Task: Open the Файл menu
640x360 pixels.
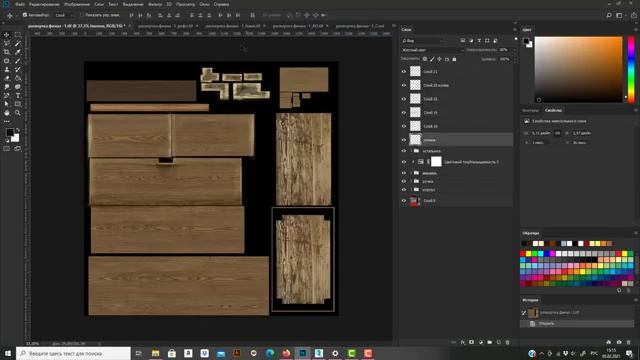Action: coord(20,4)
